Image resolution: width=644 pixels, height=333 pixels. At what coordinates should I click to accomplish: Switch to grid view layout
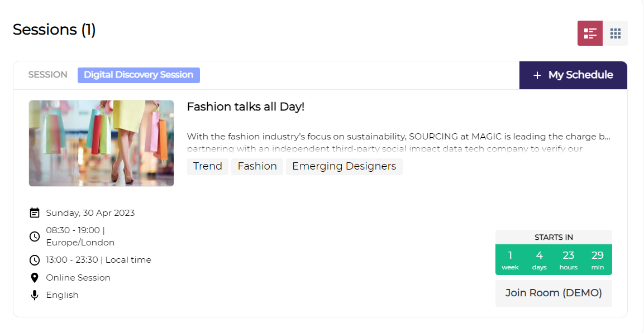pyautogui.click(x=615, y=33)
